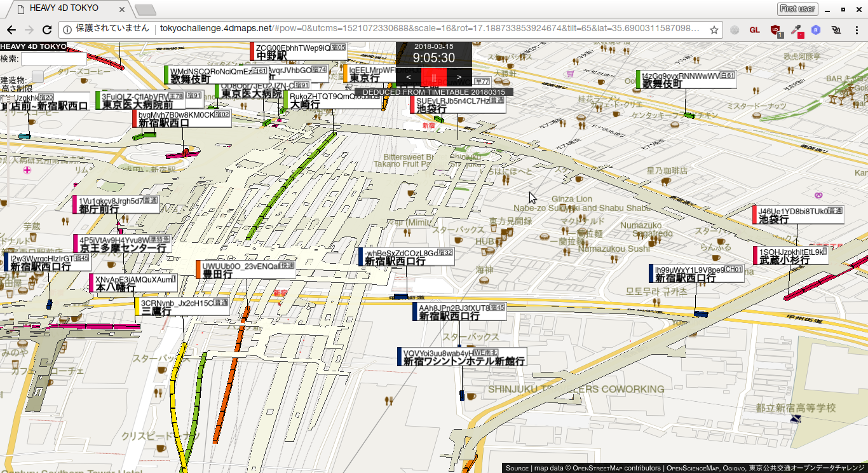Open the OpenScienceMap credit link
The width and height of the screenshot is (868, 473).
point(693,468)
